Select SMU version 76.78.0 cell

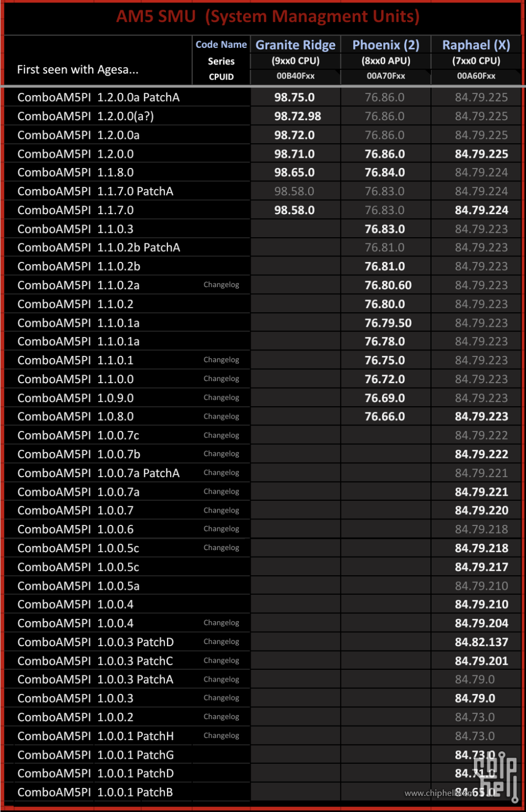[x=385, y=342]
